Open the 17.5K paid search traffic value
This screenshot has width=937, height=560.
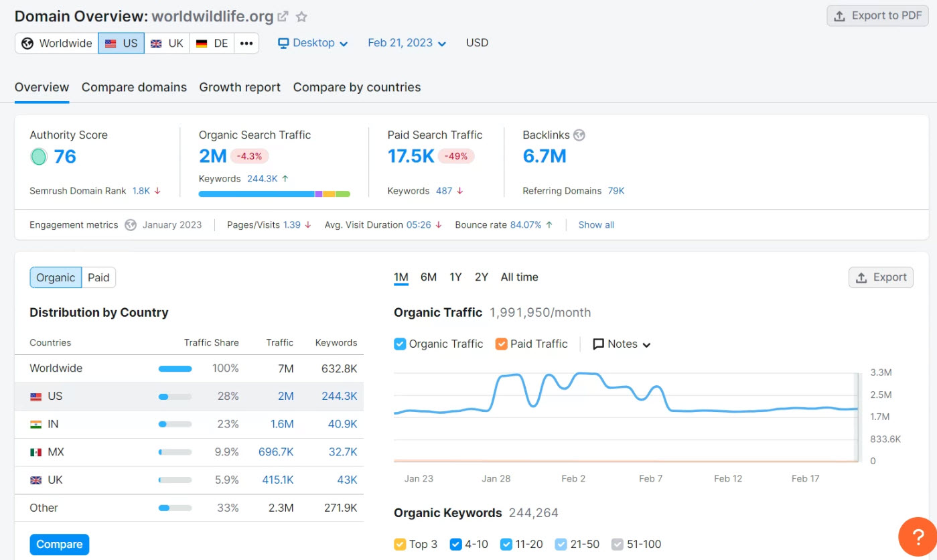click(x=411, y=156)
